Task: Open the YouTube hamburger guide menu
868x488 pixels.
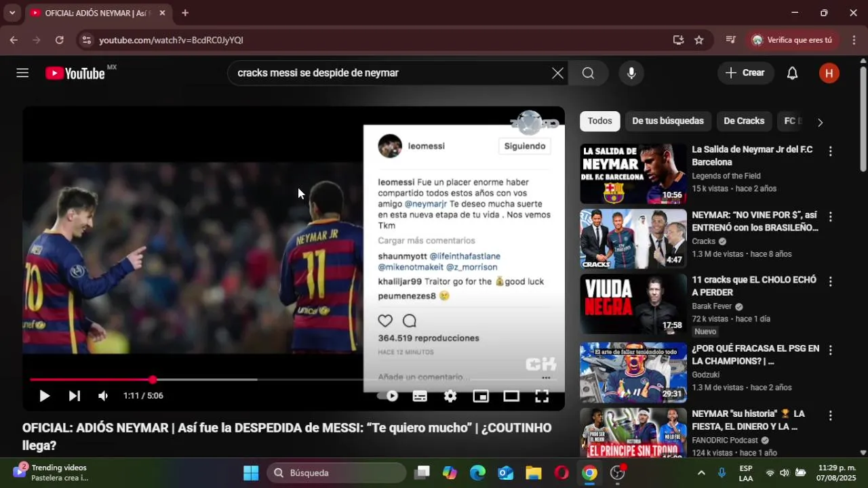Action: [x=22, y=73]
